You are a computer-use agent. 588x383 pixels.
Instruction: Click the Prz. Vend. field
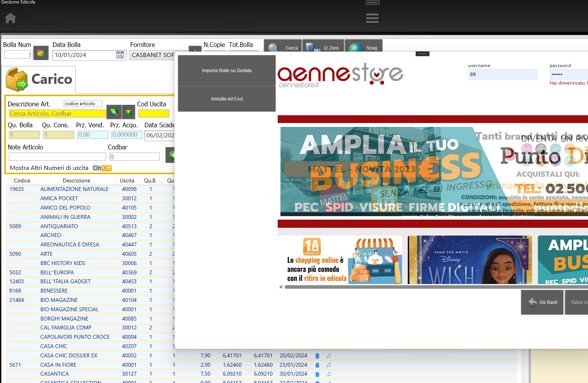(x=92, y=135)
